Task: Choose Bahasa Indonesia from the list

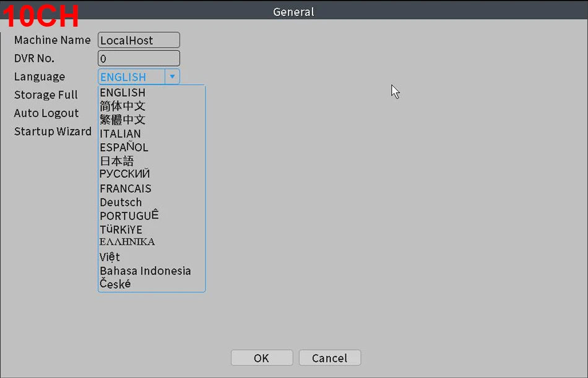Action: [x=145, y=271]
